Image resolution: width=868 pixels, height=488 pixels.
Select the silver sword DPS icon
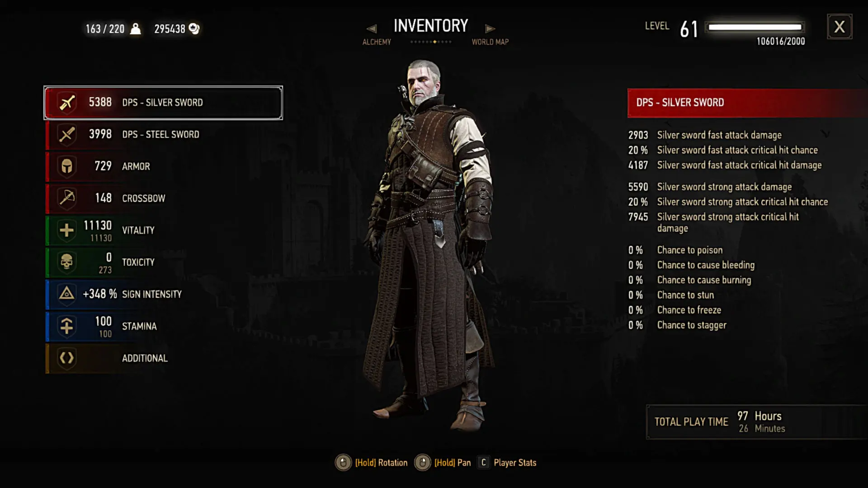tap(67, 103)
